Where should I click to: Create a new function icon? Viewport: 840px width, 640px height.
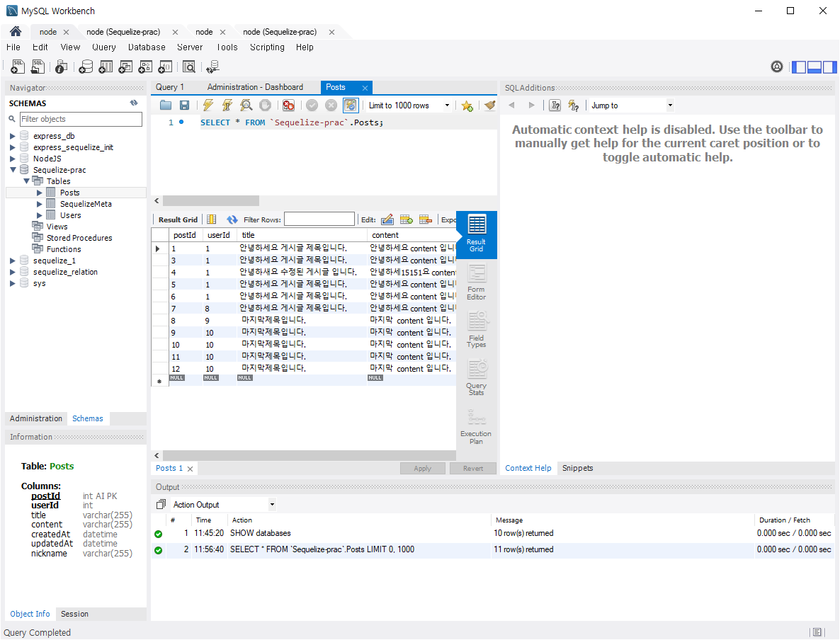[x=166, y=67]
